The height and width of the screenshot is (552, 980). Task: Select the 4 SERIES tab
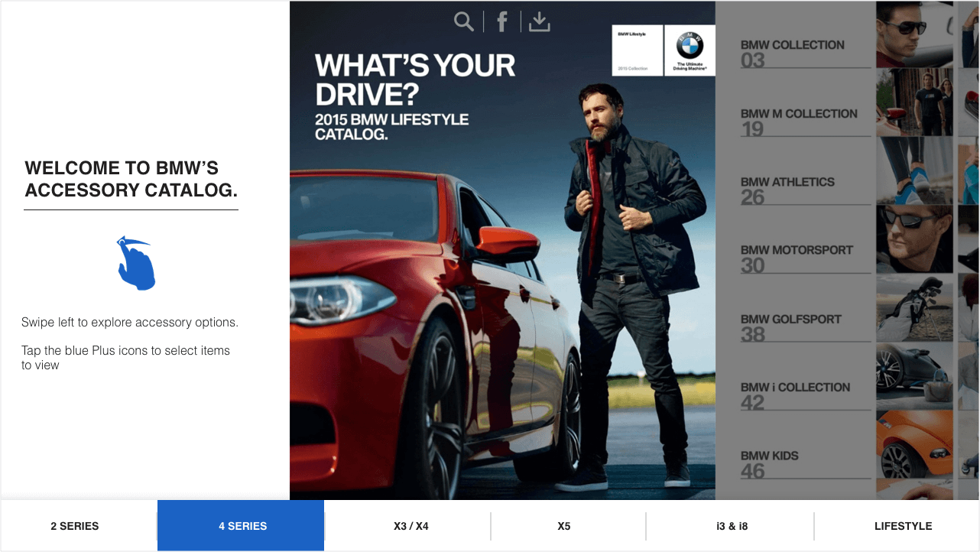(241, 526)
